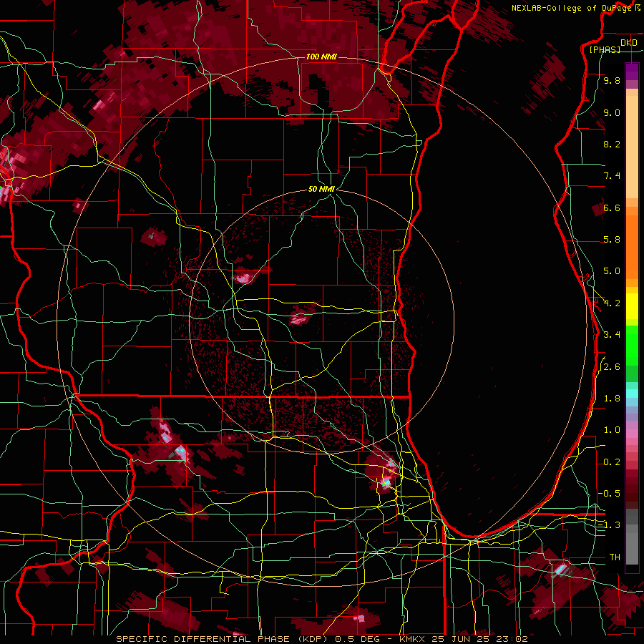Click the 5.8 value on color scale
The image size is (644, 644).
point(612,239)
